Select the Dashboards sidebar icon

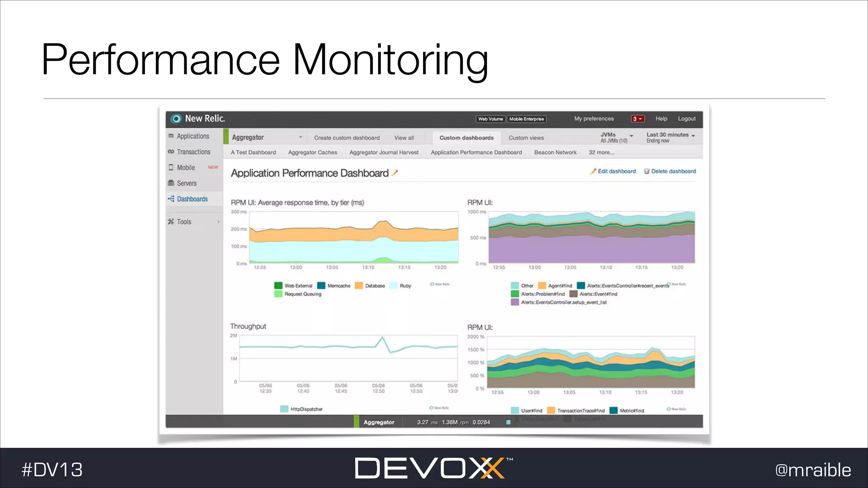(x=171, y=199)
